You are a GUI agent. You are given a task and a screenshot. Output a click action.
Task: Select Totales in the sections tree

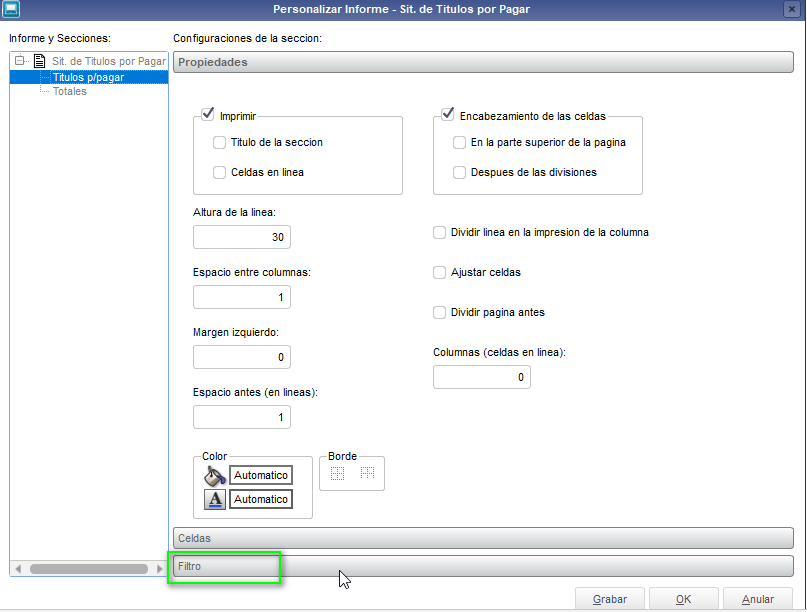coord(69,92)
